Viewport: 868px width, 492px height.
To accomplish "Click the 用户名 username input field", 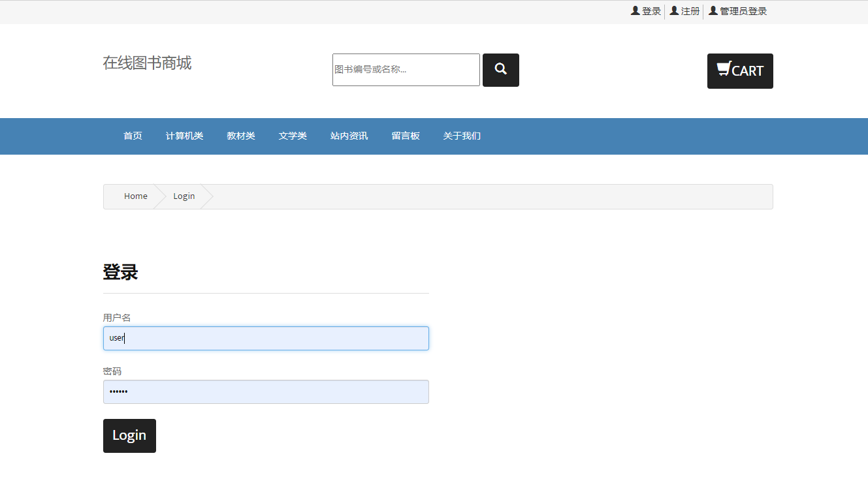I will click(265, 338).
